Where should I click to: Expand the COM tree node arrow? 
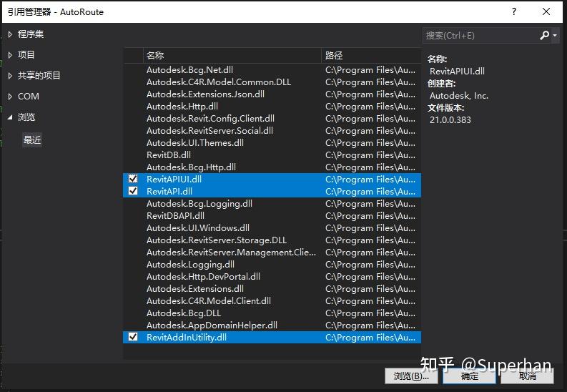click(10, 97)
